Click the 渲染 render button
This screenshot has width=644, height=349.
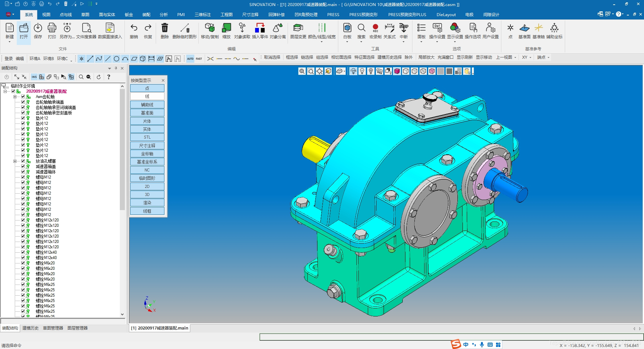point(147,203)
